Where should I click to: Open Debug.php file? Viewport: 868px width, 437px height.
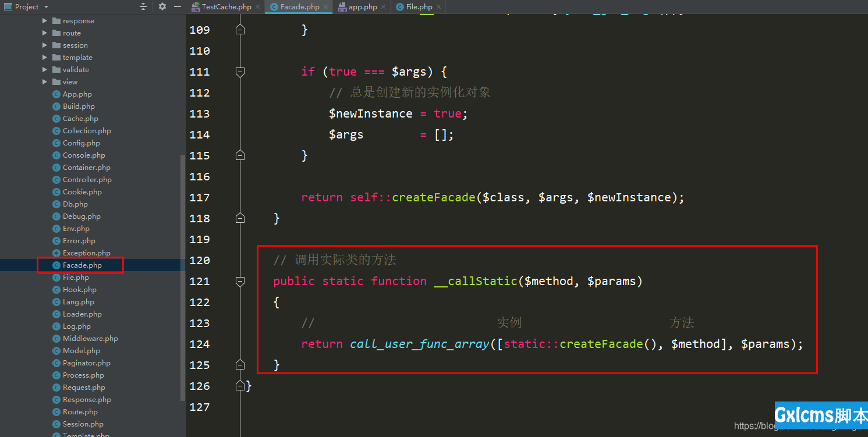pos(82,216)
